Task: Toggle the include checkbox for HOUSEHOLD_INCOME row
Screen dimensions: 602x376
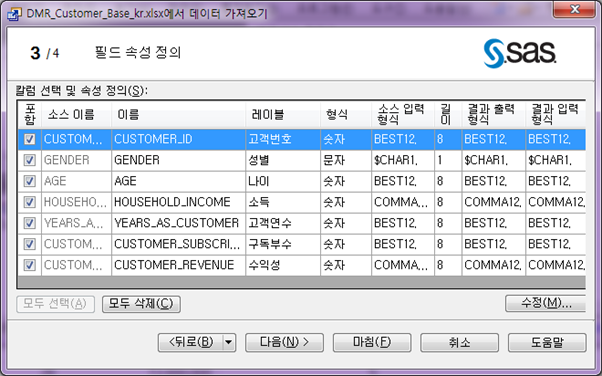Action: (x=30, y=202)
